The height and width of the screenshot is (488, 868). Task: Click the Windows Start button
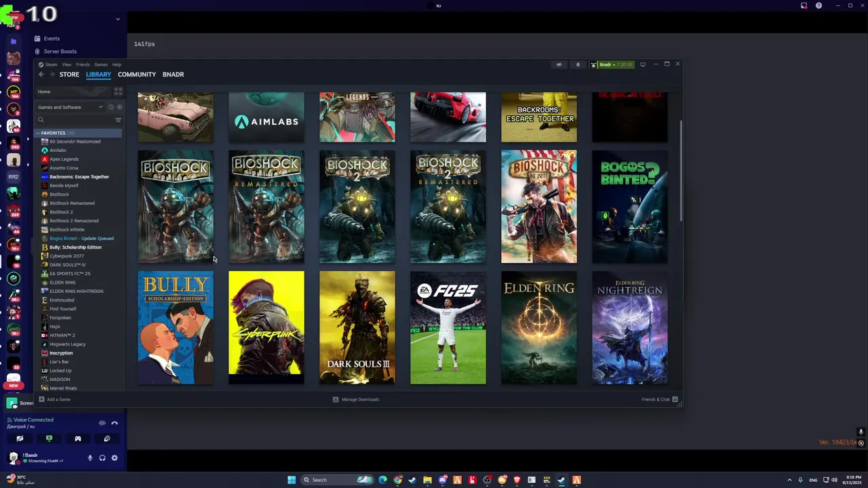(x=292, y=480)
